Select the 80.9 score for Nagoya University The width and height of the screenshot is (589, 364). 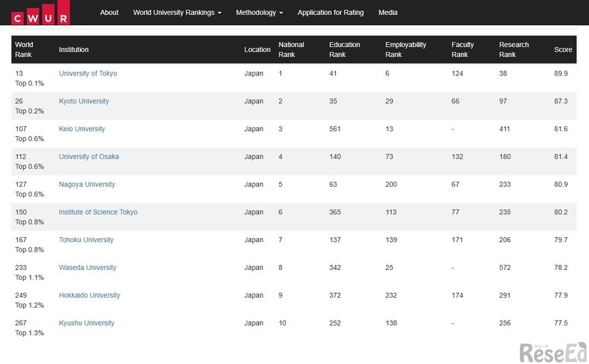(x=560, y=184)
